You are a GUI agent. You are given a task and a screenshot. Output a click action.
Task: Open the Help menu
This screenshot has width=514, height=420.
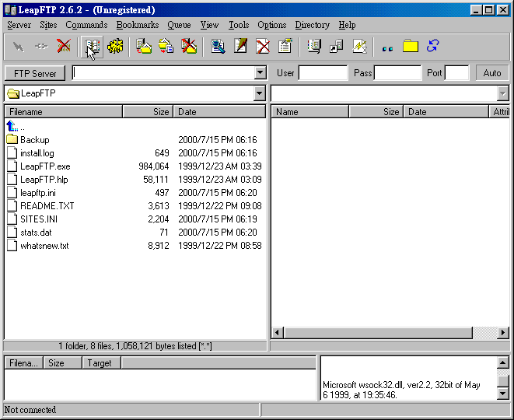(x=347, y=25)
